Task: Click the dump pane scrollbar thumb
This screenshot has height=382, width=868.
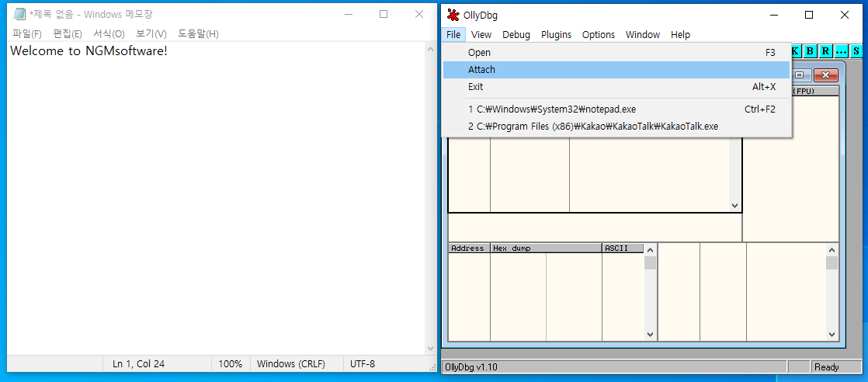Action: click(x=650, y=262)
